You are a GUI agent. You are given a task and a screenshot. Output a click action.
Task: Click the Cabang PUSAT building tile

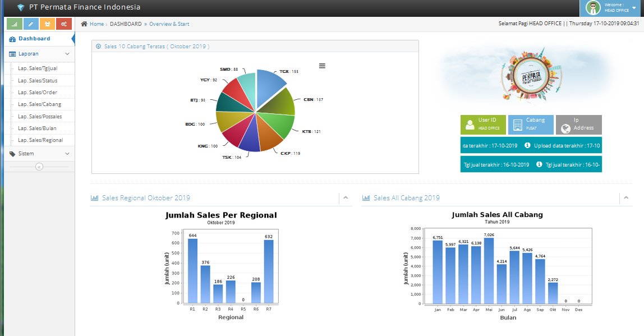click(530, 125)
